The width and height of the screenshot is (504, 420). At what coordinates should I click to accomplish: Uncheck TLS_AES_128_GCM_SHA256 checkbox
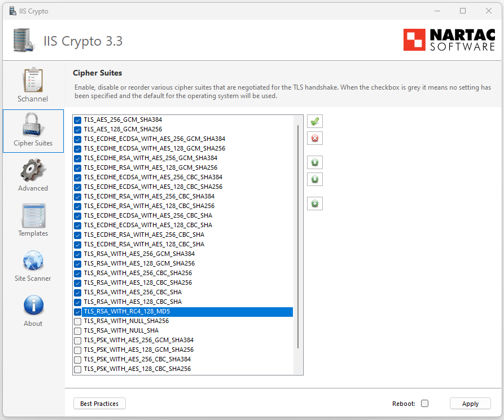pyautogui.click(x=77, y=130)
